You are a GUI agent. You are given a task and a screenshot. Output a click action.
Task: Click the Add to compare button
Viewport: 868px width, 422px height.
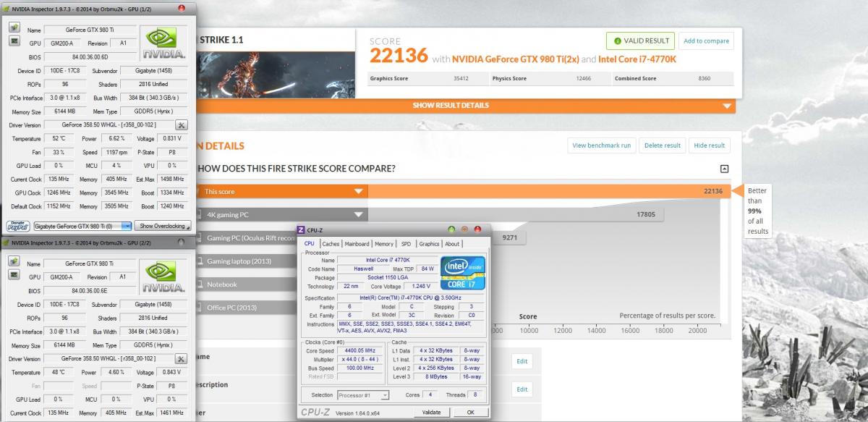tap(706, 41)
